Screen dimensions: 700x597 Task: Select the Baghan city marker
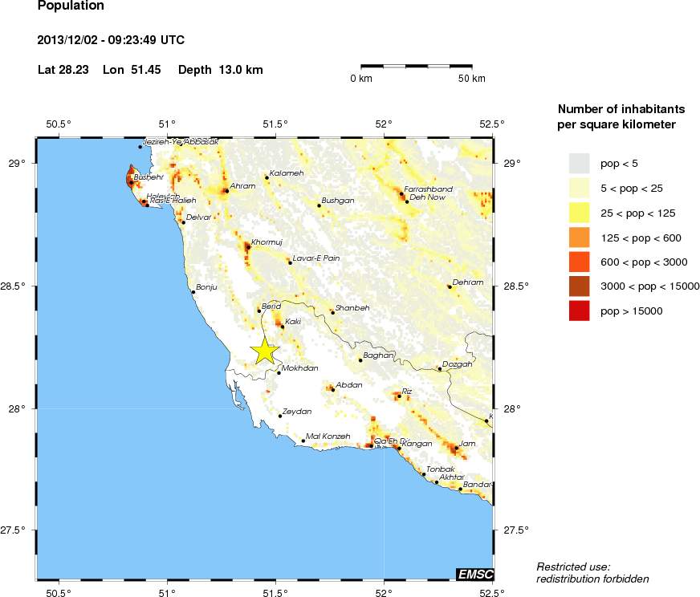[x=360, y=360]
